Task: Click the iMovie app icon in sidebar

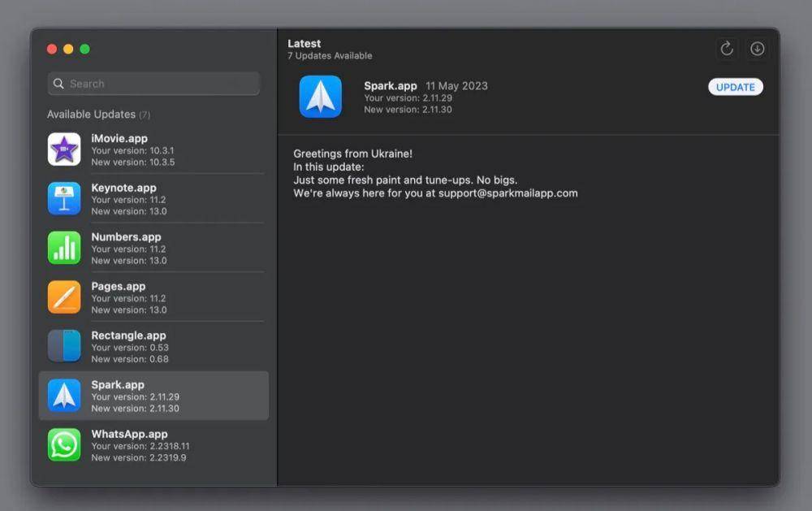Action: pyautogui.click(x=64, y=149)
